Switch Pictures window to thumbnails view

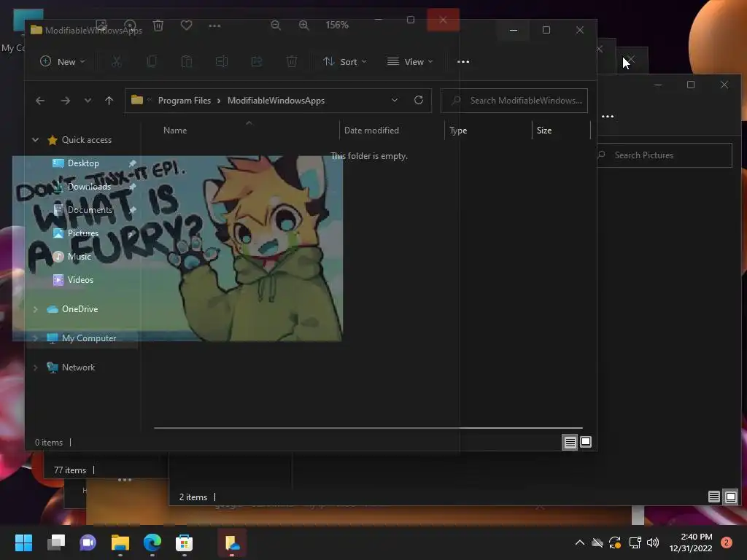[x=731, y=497]
